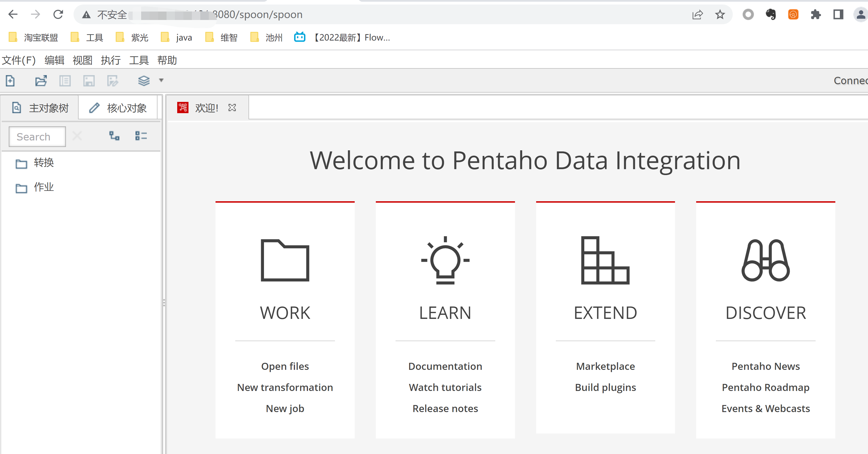Click the Pentaho Roadmap link

765,387
